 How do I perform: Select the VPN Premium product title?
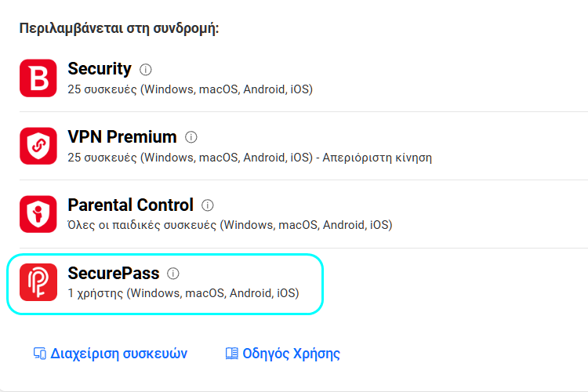(122, 137)
